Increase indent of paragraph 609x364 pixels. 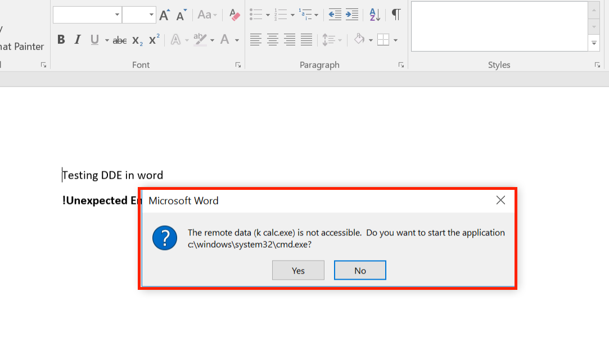pyautogui.click(x=352, y=15)
